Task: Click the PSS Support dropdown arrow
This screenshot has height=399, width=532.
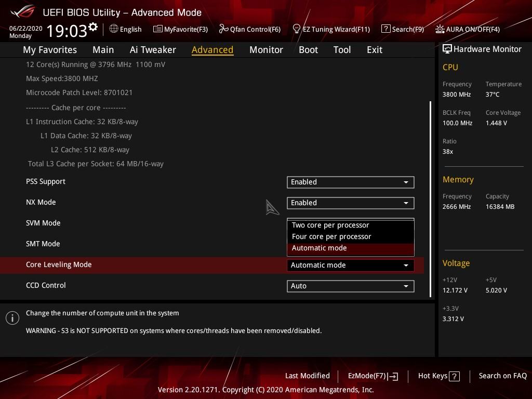Action: tap(406, 182)
